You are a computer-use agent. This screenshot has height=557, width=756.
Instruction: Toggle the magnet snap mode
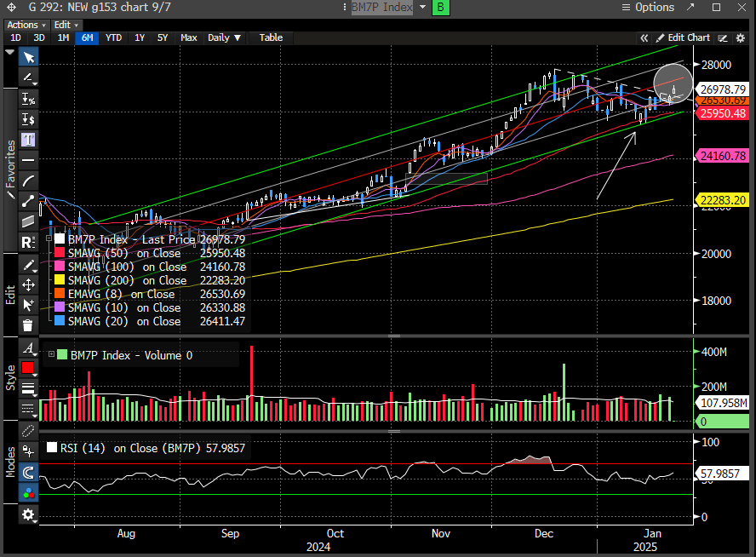[x=28, y=472]
